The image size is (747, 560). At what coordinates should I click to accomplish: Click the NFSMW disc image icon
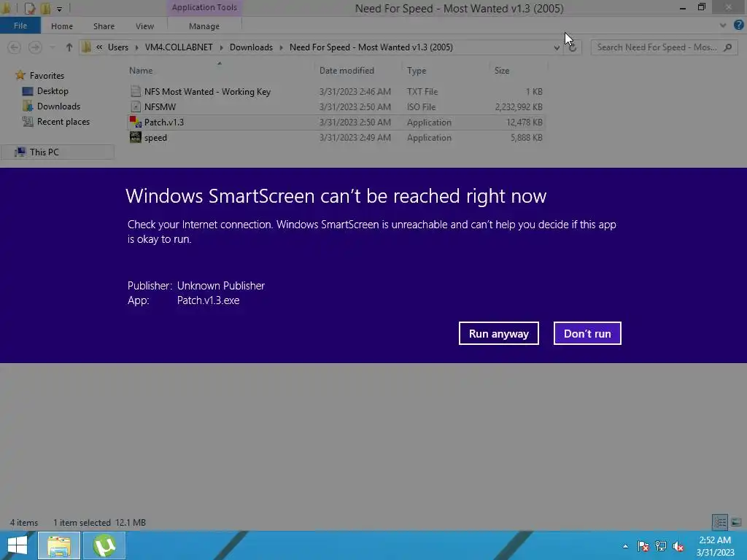coord(136,106)
